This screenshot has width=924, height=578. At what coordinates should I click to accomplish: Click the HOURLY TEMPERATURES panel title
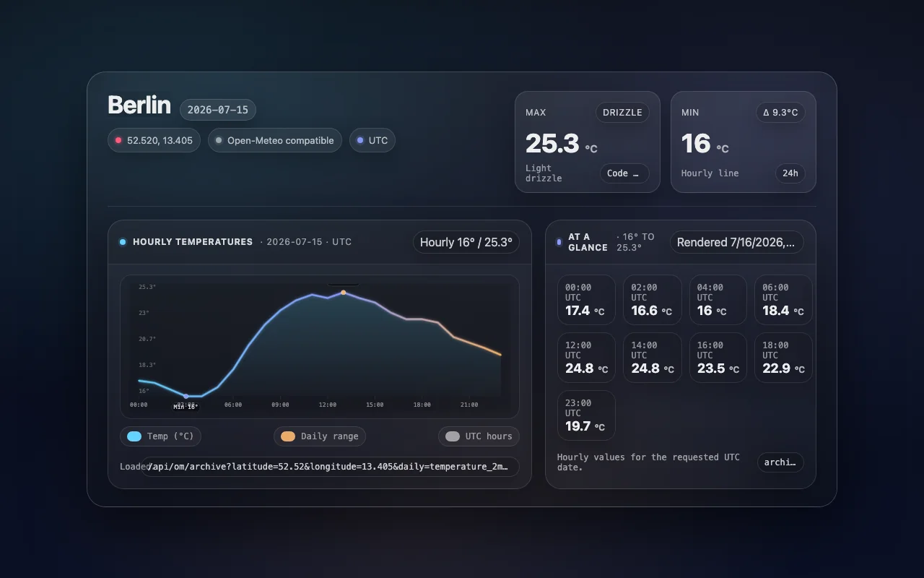[x=193, y=242]
